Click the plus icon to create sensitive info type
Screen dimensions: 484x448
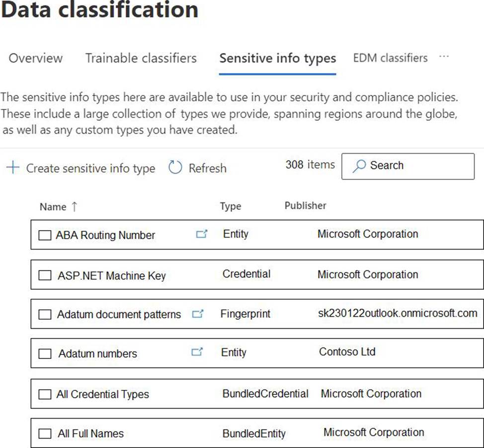pos(12,168)
